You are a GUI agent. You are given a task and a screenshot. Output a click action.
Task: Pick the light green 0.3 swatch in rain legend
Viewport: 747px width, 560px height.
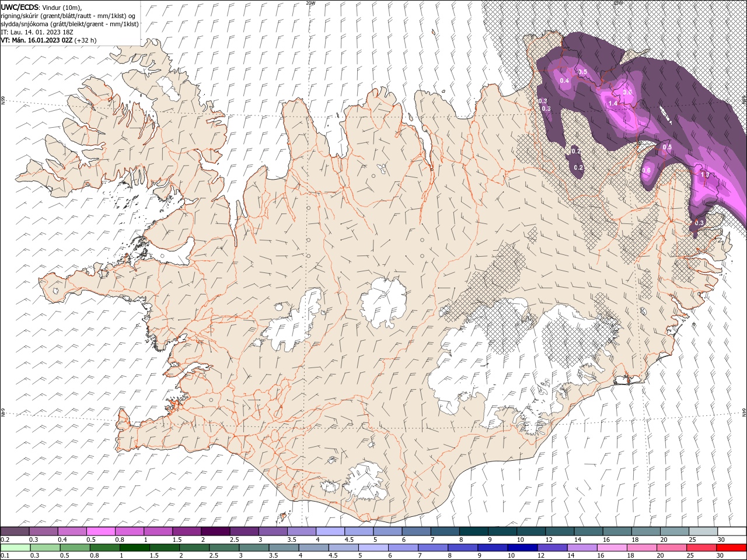pyautogui.click(x=45, y=548)
